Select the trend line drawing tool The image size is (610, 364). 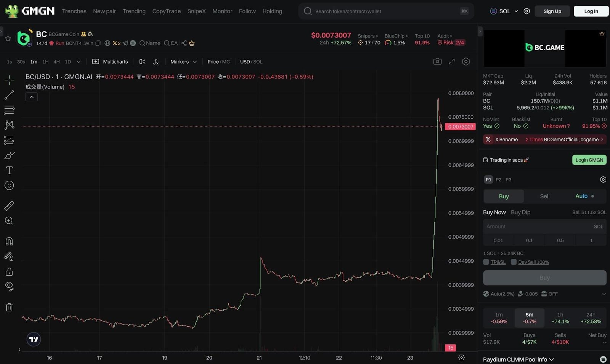point(9,95)
